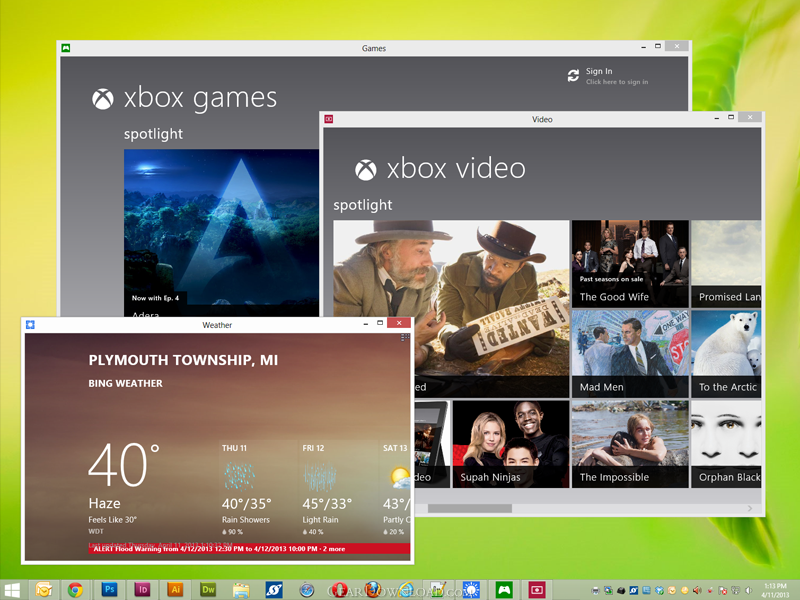
Task: Open the Orphan Black tile
Action: (726, 444)
